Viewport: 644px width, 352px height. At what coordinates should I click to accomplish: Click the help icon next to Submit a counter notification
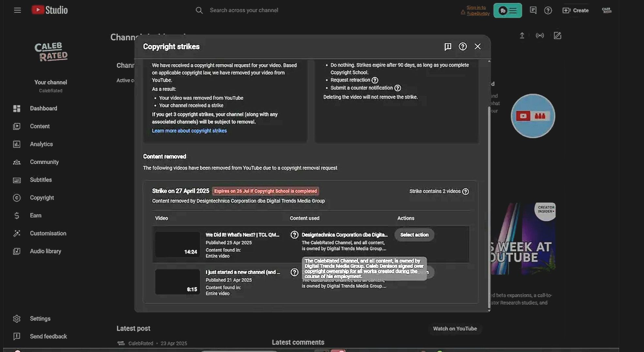[397, 88]
